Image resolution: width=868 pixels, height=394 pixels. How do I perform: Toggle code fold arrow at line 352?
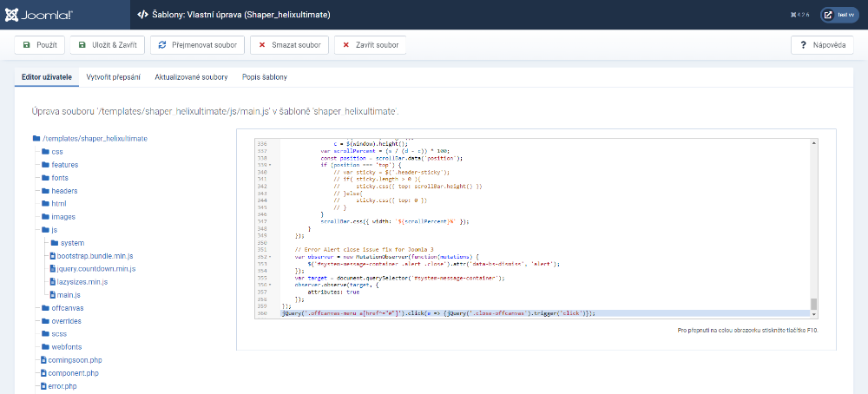[271, 258]
